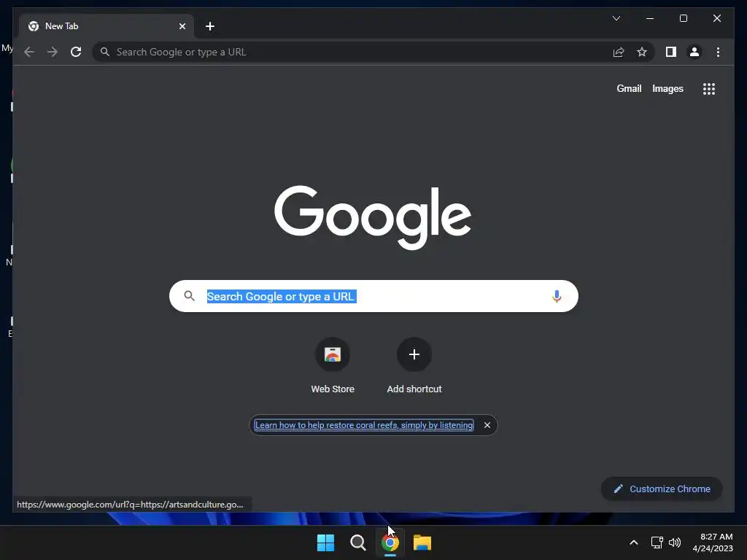
Task: Open the coral reefs listening link
Action: (364, 425)
